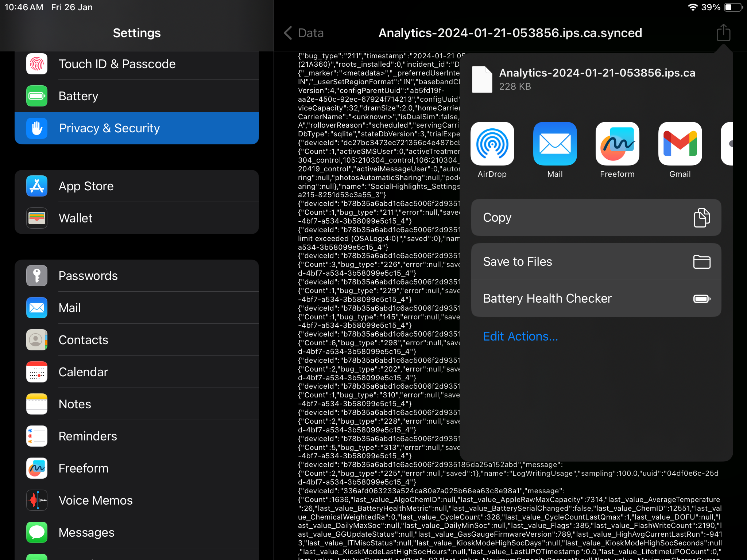Open Edit Actions
The height and width of the screenshot is (560, 747).
pyautogui.click(x=520, y=336)
